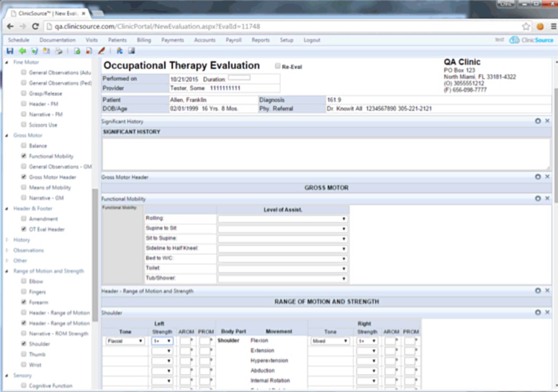This screenshot has height=392, width=558.
Task: Open the Tub/Shower level of assist dropdown
Action: click(282, 279)
